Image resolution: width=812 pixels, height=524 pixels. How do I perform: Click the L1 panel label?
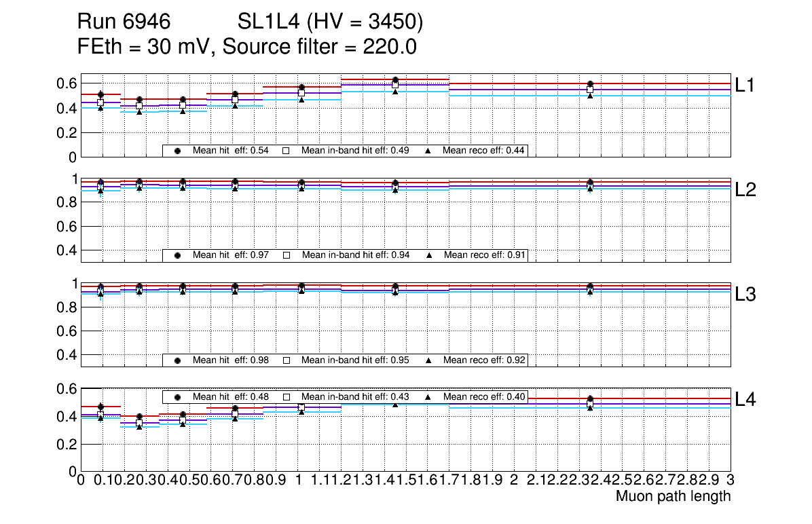[x=745, y=85]
